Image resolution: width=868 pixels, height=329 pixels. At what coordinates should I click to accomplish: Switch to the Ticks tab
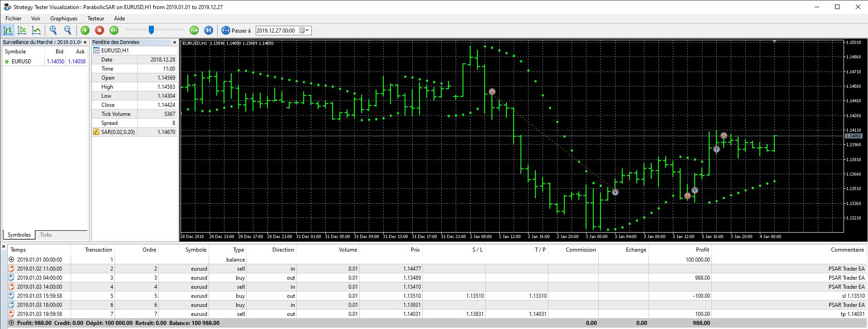(x=46, y=235)
